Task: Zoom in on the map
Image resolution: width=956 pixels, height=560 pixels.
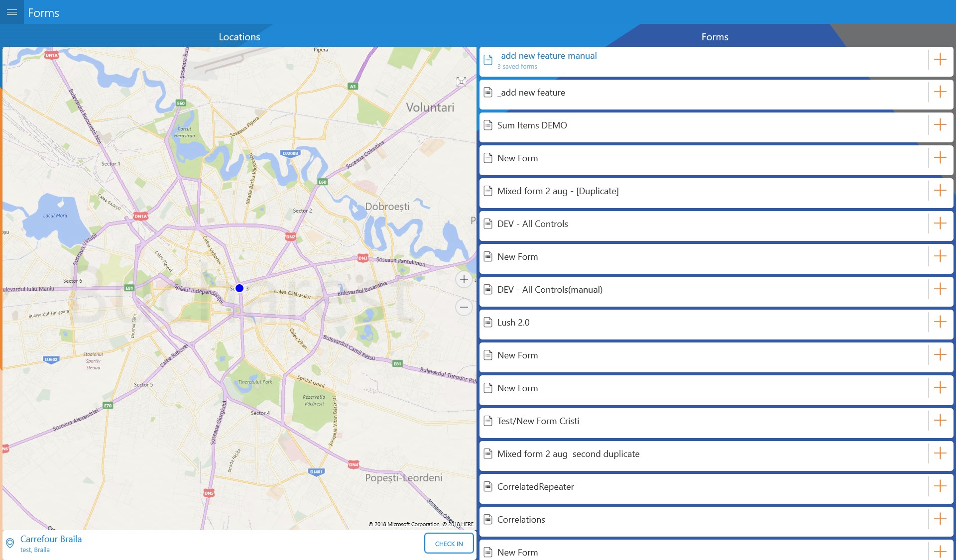Action: point(464,280)
